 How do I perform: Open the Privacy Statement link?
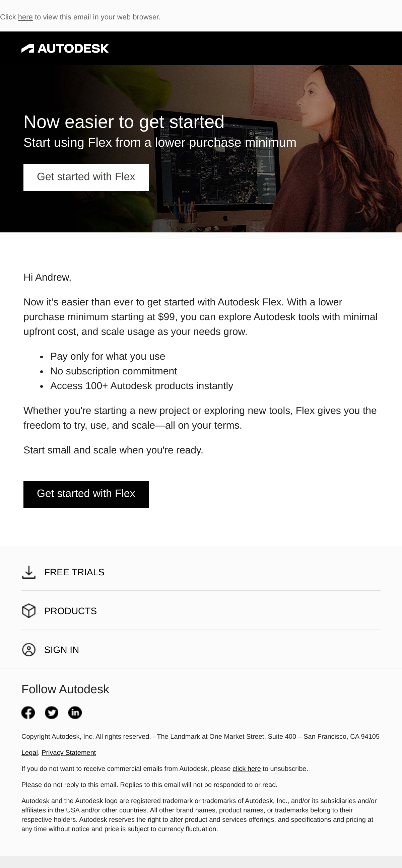tap(69, 752)
